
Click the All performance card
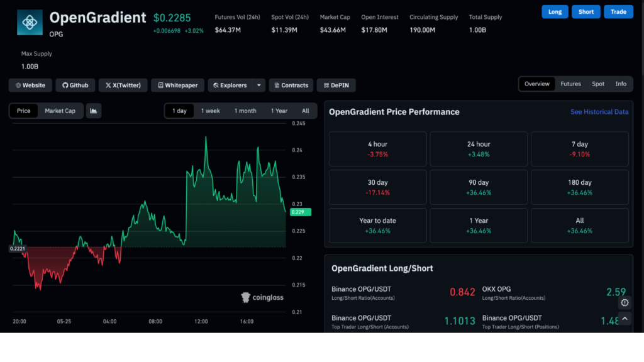[579, 226]
